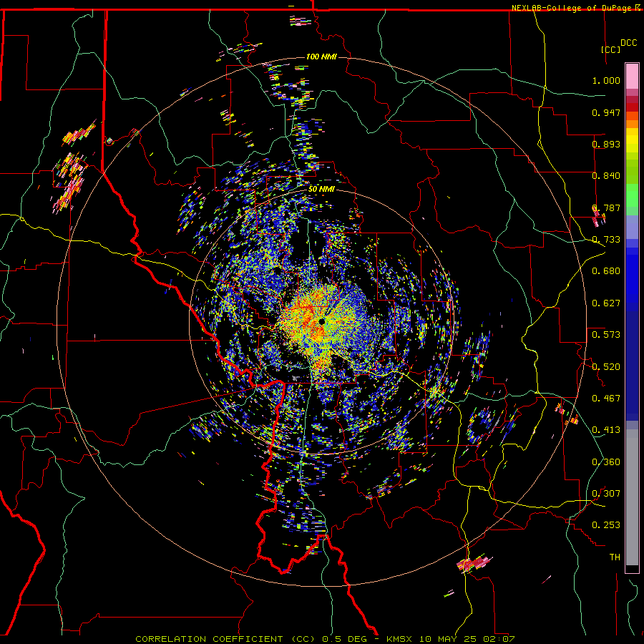The image size is (644, 644).
Task: Click the 0.840 color scale label
Action: pyautogui.click(x=606, y=176)
